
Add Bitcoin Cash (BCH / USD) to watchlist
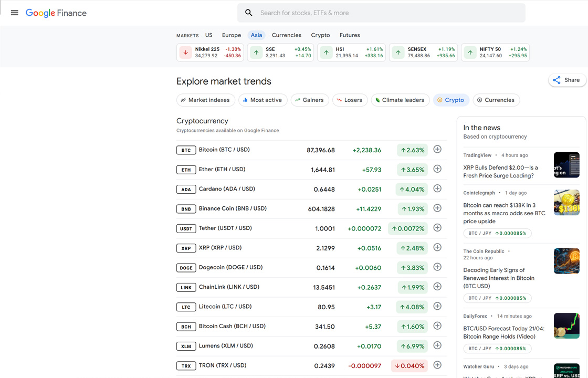coord(437,325)
